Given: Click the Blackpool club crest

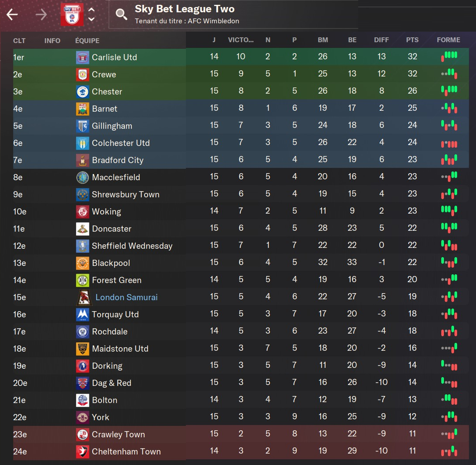Looking at the screenshot, I should point(82,263).
